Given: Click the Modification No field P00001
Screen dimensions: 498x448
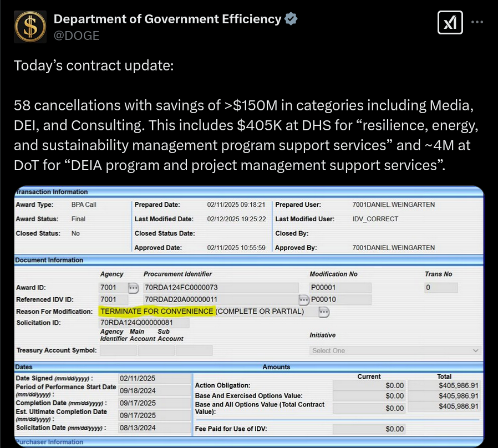Looking at the screenshot, I should tap(340, 288).
